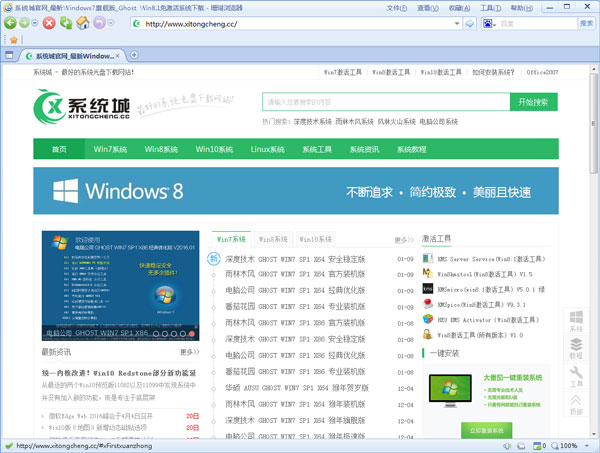Open favorites with the star icon
Viewport: 600px width, 453px height.
pos(14,40)
